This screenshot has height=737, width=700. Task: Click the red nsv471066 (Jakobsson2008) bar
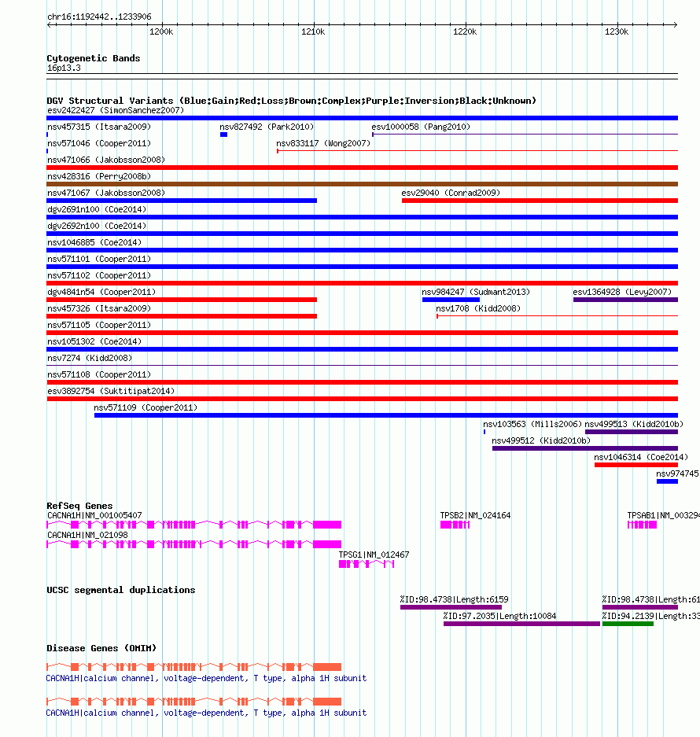pos(362,168)
